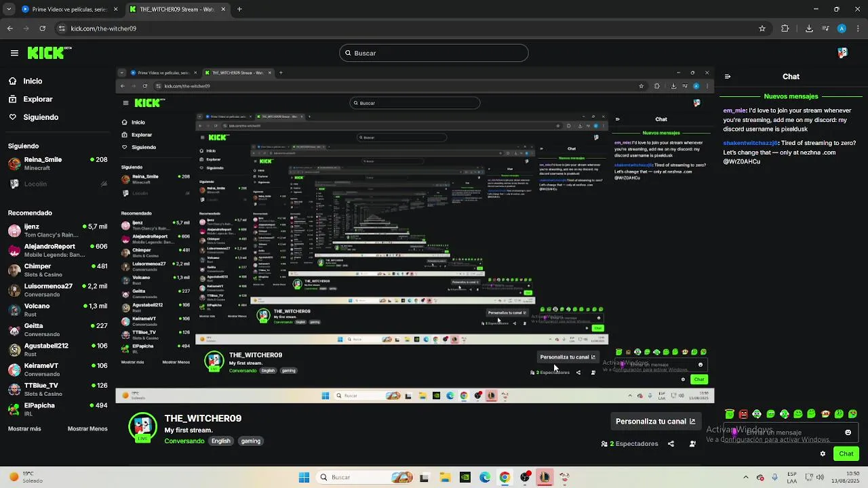
Task: Open Locolin channel in following list
Action: [x=58, y=184]
